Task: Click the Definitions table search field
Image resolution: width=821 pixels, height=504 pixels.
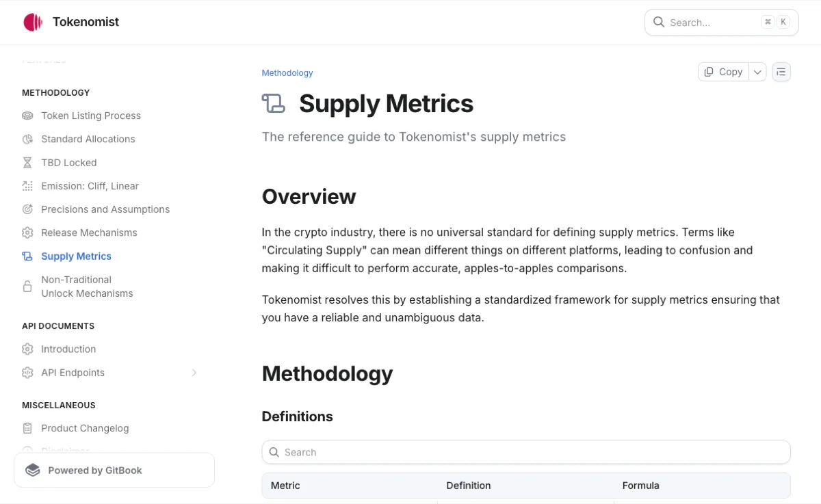Action: point(526,452)
